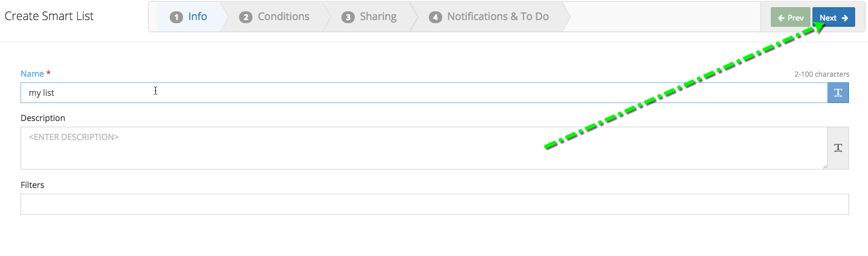Click the Name field label
This screenshot has width=868, height=256.
click(32, 74)
